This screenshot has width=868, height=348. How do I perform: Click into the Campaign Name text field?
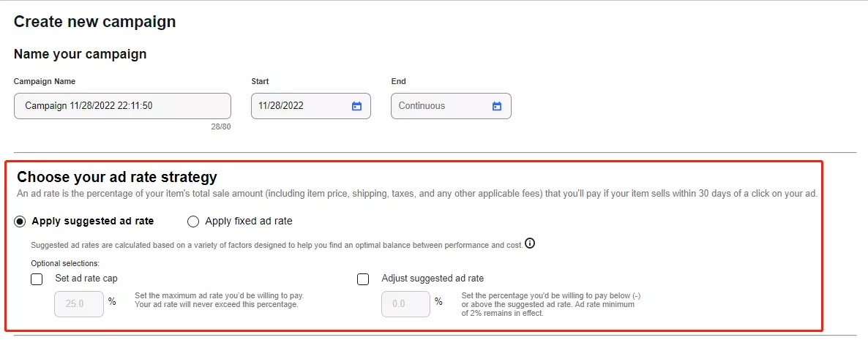[122, 106]
